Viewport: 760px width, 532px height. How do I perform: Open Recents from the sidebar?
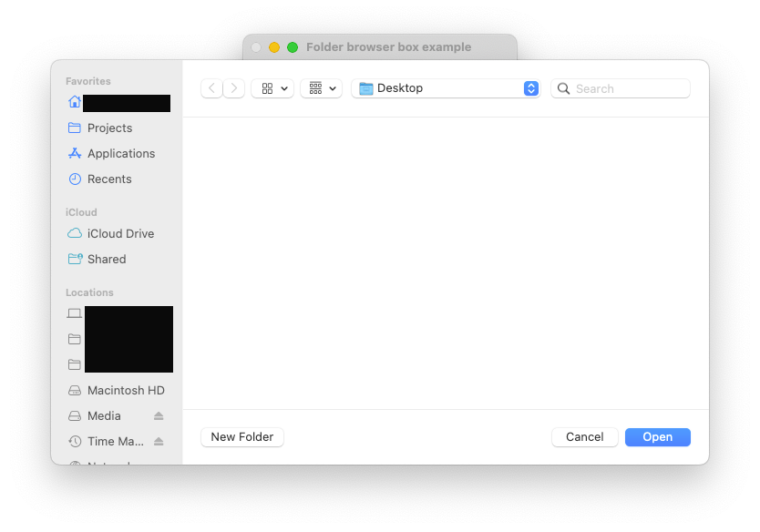pyautogui.click(x=109, y=179)
